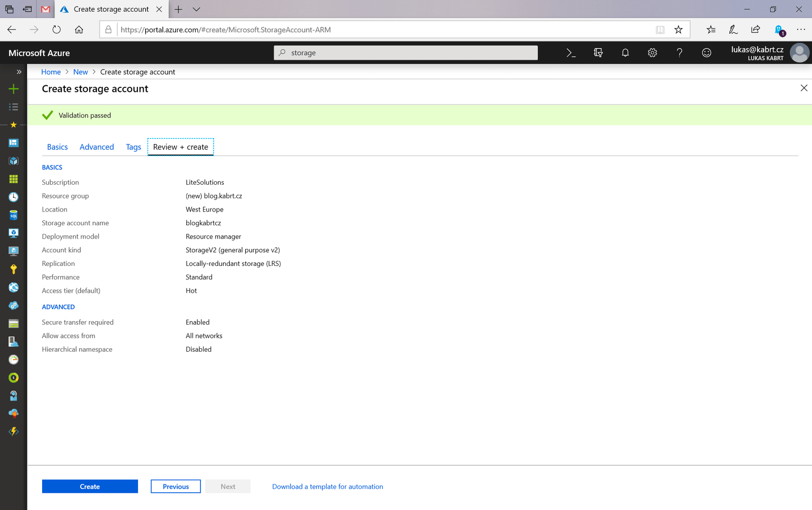Open the portal Settings gear icon
Viewport: 812px width, 510px height.
tap(653, 53)
